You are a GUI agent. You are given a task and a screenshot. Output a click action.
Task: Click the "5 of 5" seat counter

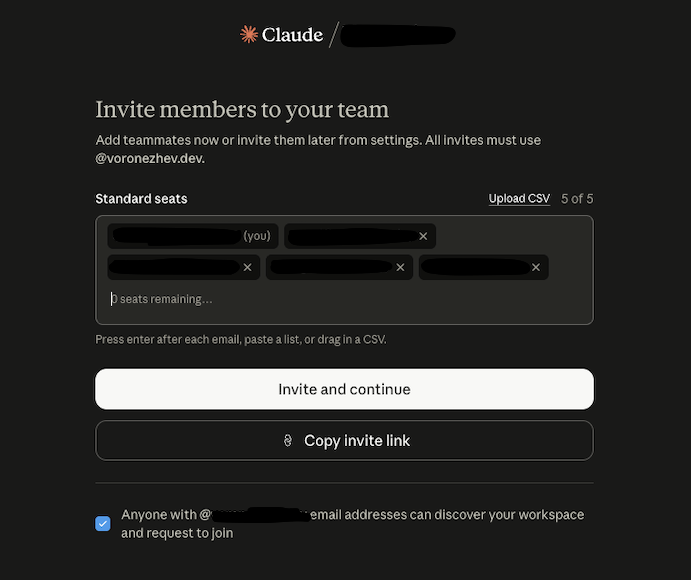point(577,199)
